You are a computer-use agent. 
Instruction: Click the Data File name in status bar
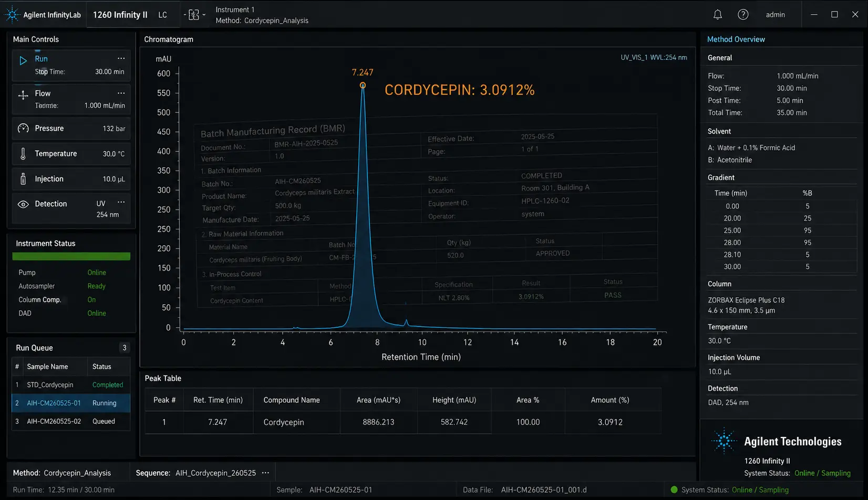(544, 490)
